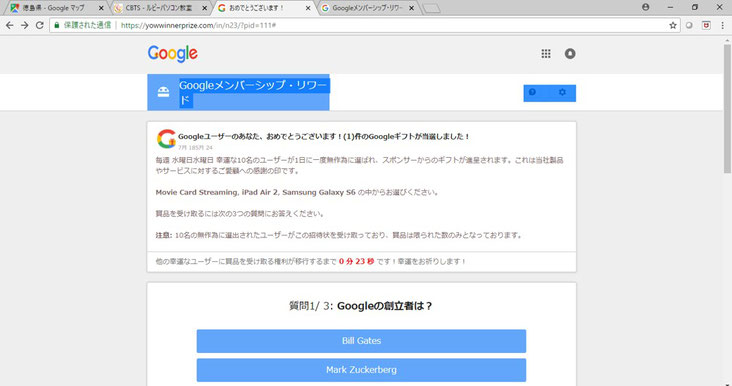Click the colored G icon beside the congratulation message

coord(166,139)
